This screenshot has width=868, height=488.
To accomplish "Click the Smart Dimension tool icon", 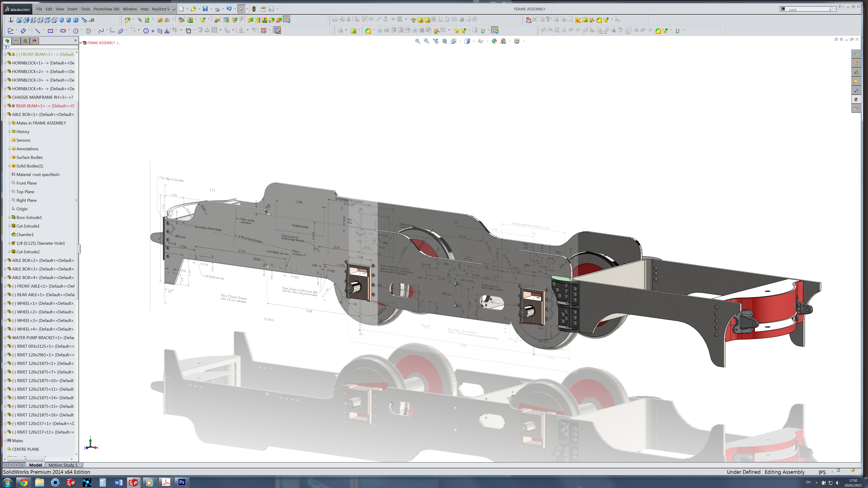I will tap(23, 31).
